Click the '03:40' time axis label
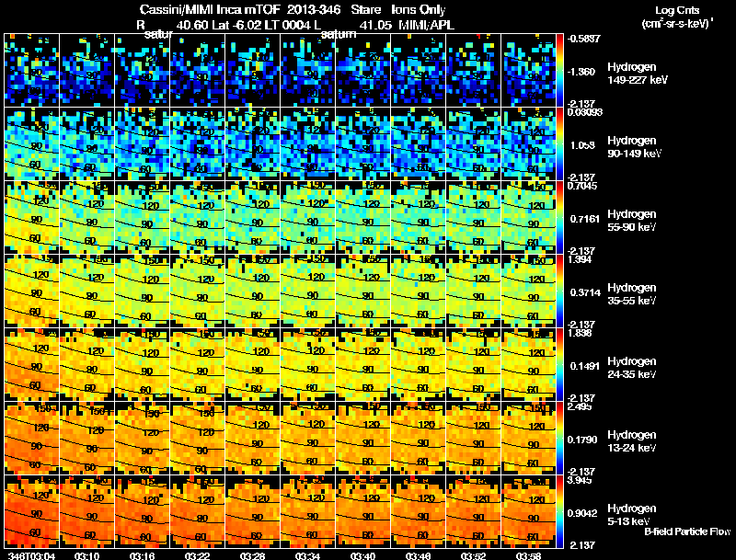The width and height of the screenshot is (736, 560). pos(362,555)
